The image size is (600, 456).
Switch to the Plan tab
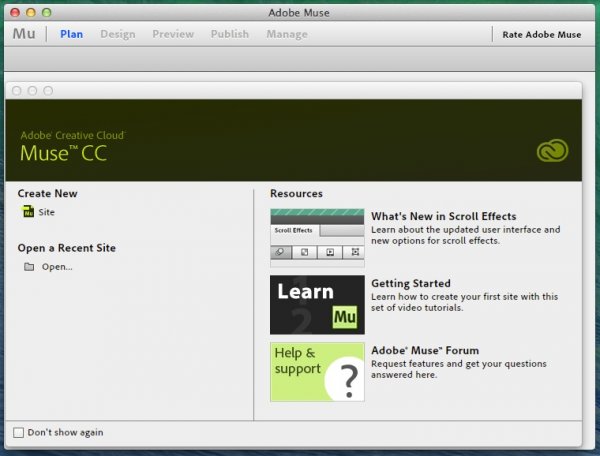(72, 34)
